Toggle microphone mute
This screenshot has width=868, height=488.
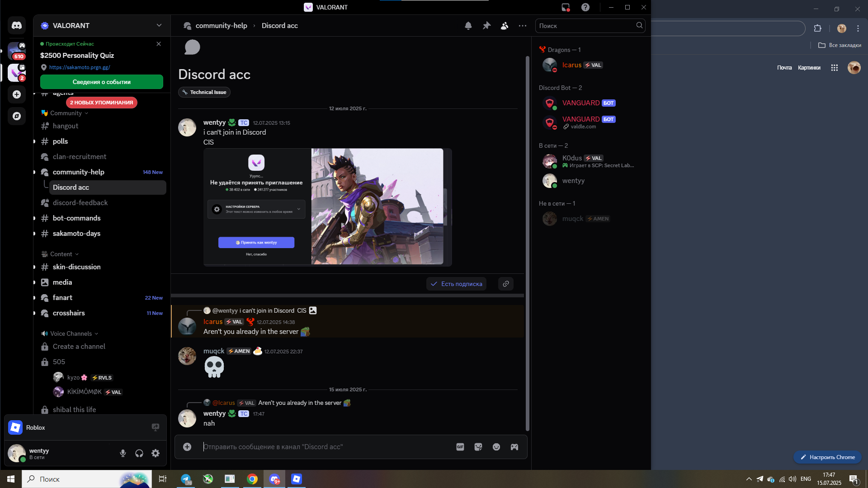click(x=123, y=453)
